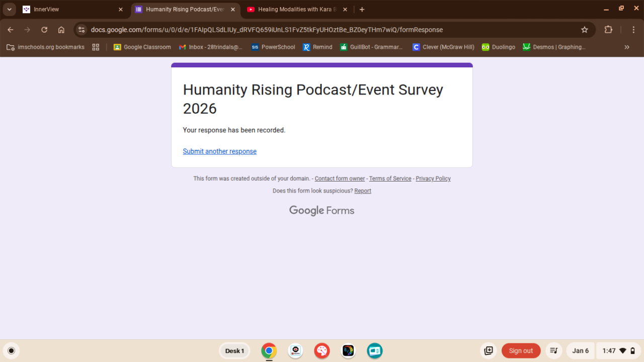
Task: Close the Healing Modalities tab
Action: (x=344, y=10)
